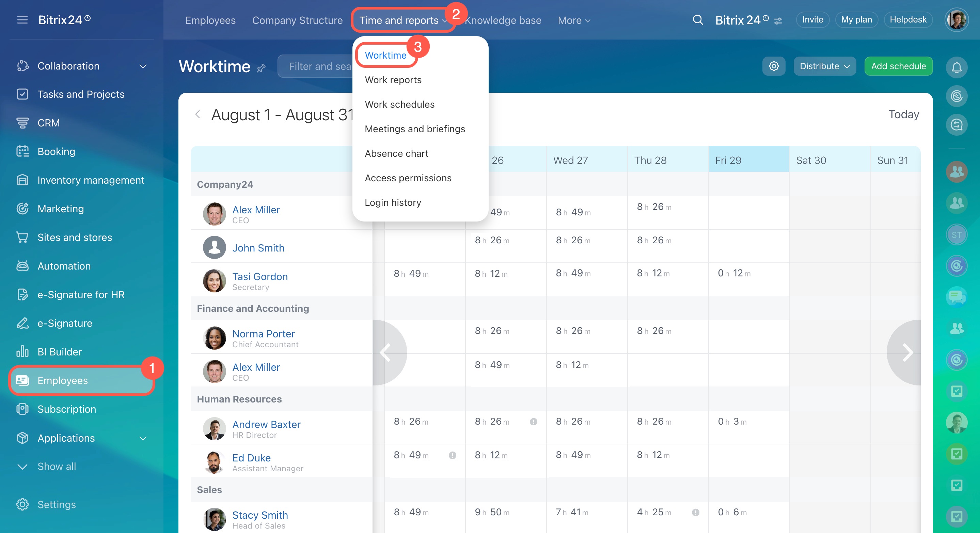
Task: Click the Helpdesk button
Action: pyautogui.click(x=908, y=20)
